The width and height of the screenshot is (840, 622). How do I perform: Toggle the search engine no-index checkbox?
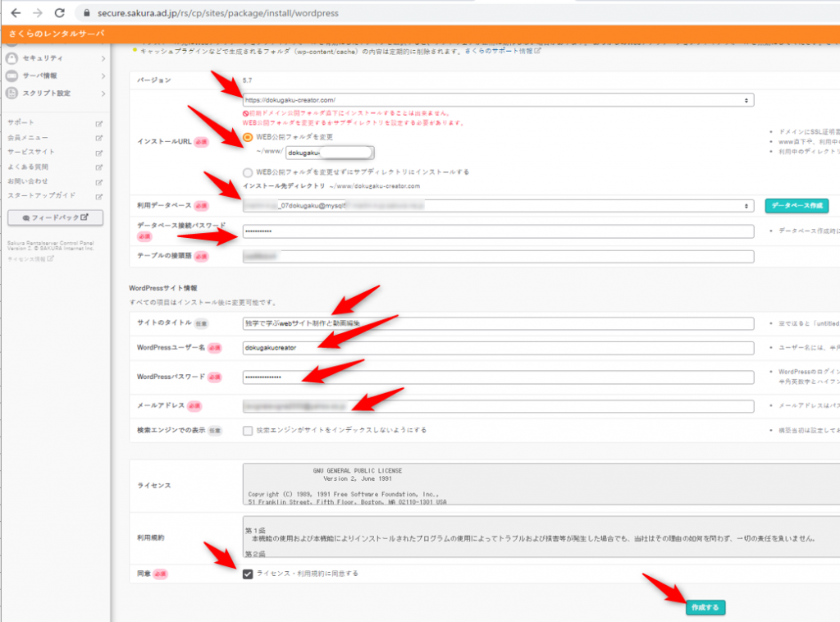(248, 431)
